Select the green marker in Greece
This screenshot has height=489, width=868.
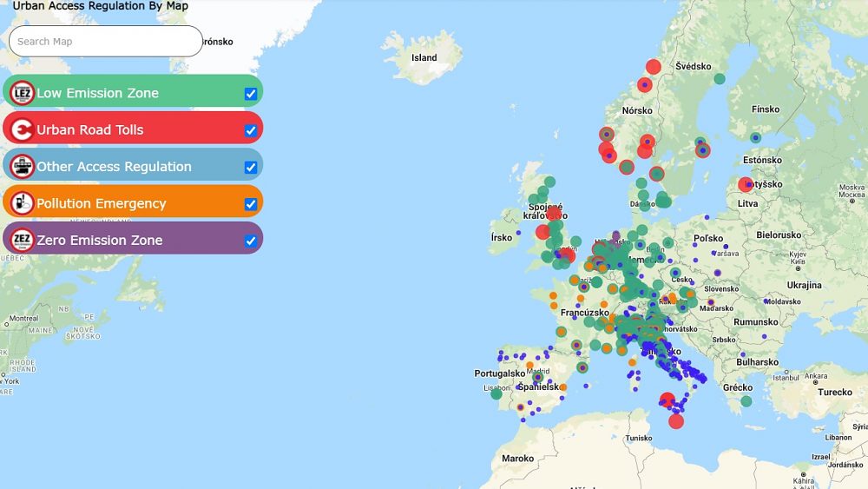click(x=746, y=401)
